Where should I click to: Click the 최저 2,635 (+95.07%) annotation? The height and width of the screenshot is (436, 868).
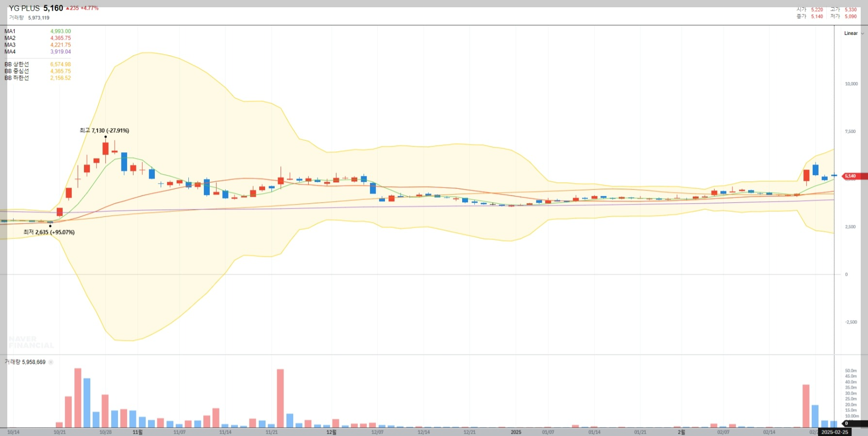(49, 232)
